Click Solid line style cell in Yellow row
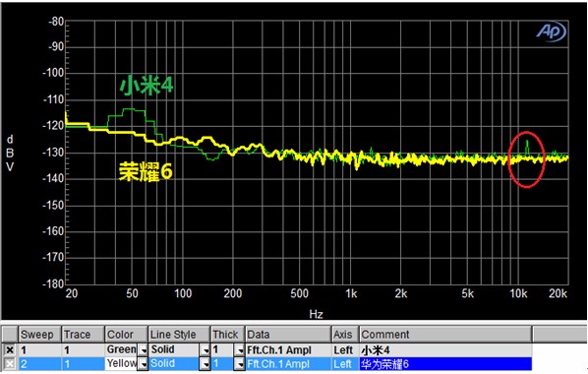This screenshot has width=588, height=374. click(x=174, y=363)
